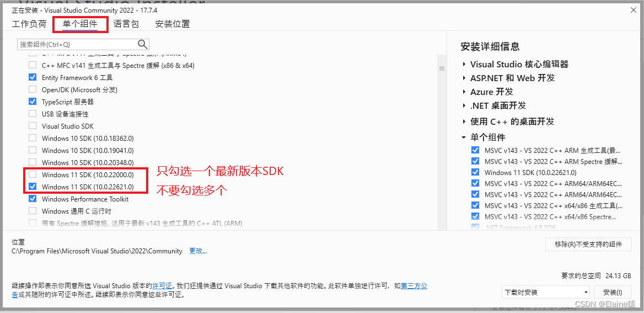Screen dimensions: 644x313
Task: Uncheck TypeScript 服务器
Action: [x=33, y=102]
